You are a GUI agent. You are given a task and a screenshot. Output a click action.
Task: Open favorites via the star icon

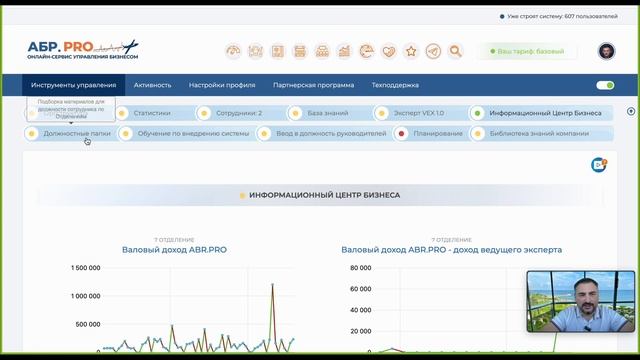pyautogui.click(x=411, y=51)
